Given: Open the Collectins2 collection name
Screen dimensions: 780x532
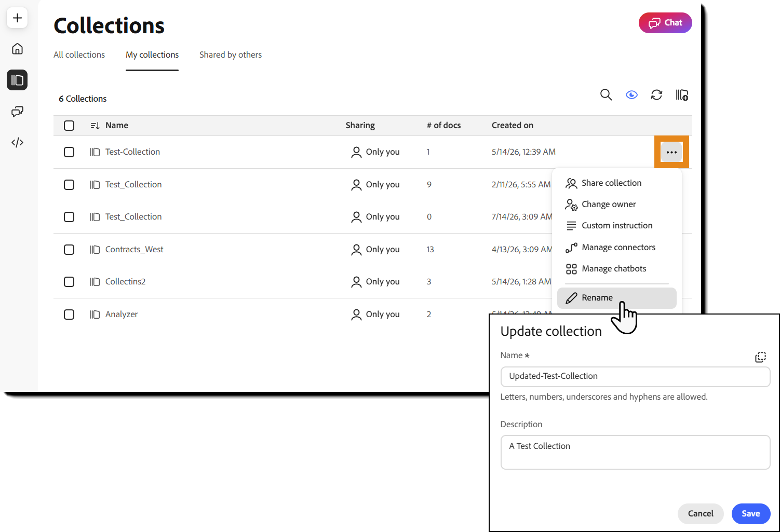Looking at the screenshot, I should point(125,282).
